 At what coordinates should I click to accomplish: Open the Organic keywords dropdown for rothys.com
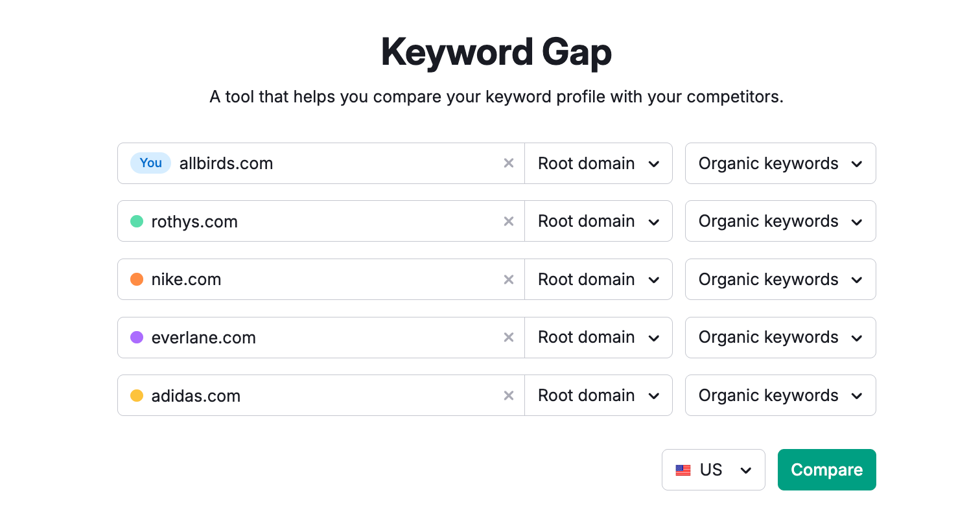click(x=780, y=221)
